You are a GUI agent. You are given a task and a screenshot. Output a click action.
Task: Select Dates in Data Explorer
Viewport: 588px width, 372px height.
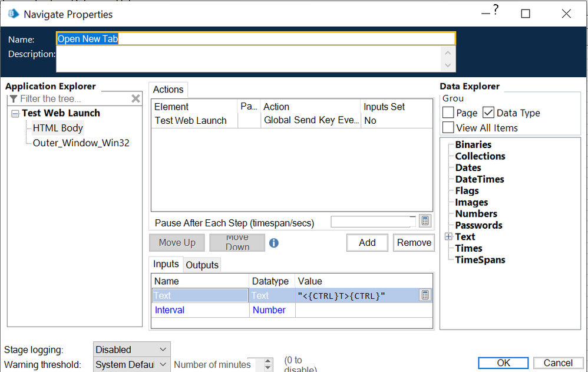[468, 167]
